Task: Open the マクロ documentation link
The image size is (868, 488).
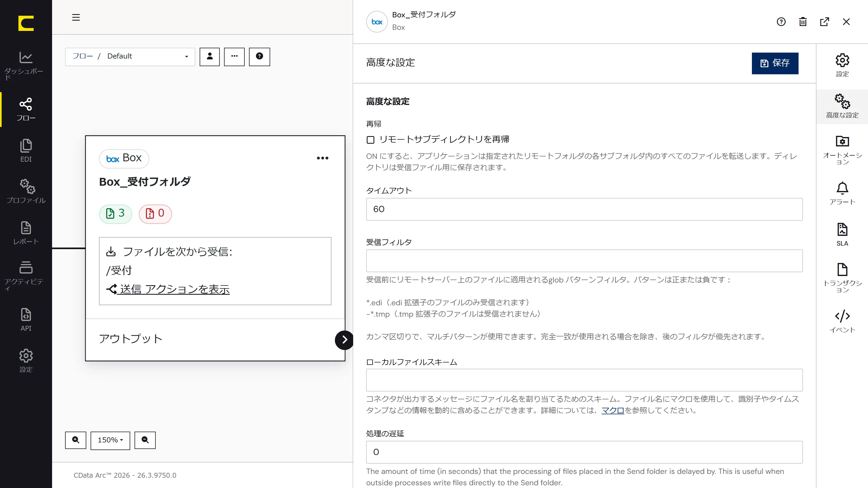Action: click(612, 410)
